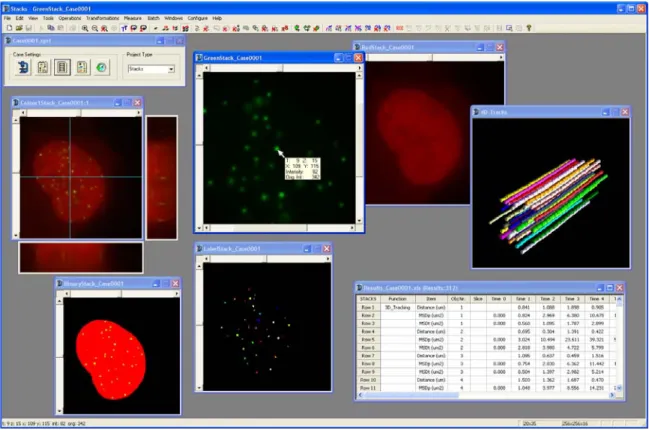Open the Help menu
Image resolution: width=649 pixels, height=430 pixels.
217,18
